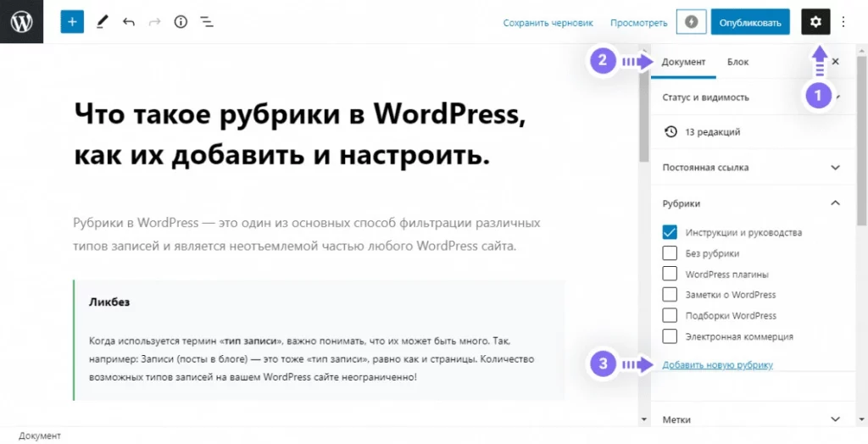Click the lightning bolt plugin icon
Screen dimensions: 868x444
coord(692,22)
